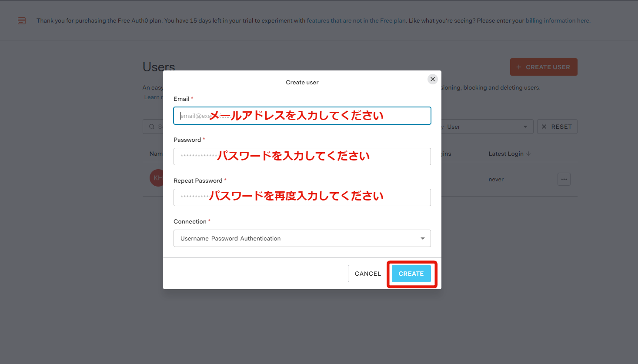Click the search magnifier icon
This screenshot has width=638, height=364.
click(152, 127)
